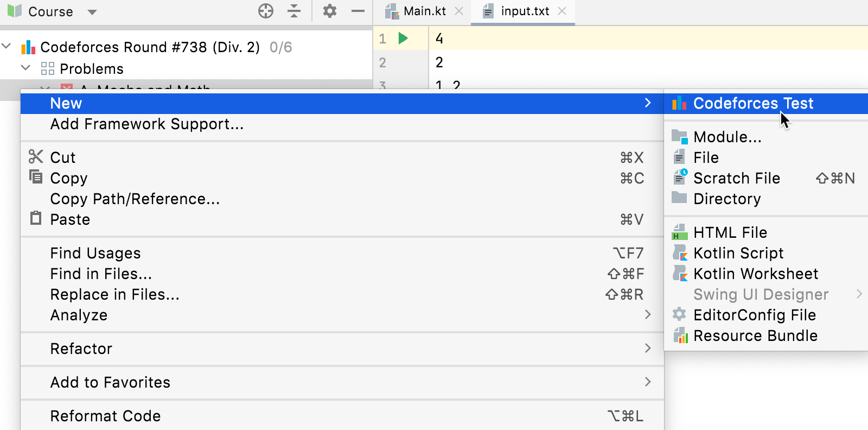Click the locate/select opened file target icon
Viewport: 868px width, 430px height.
[265, 11]
